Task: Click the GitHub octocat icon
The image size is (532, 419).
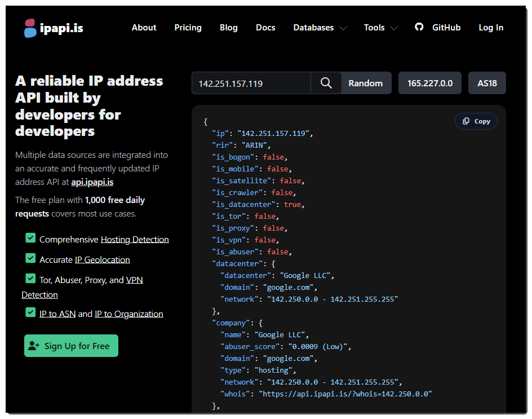Action: click(x=419, y=27)
